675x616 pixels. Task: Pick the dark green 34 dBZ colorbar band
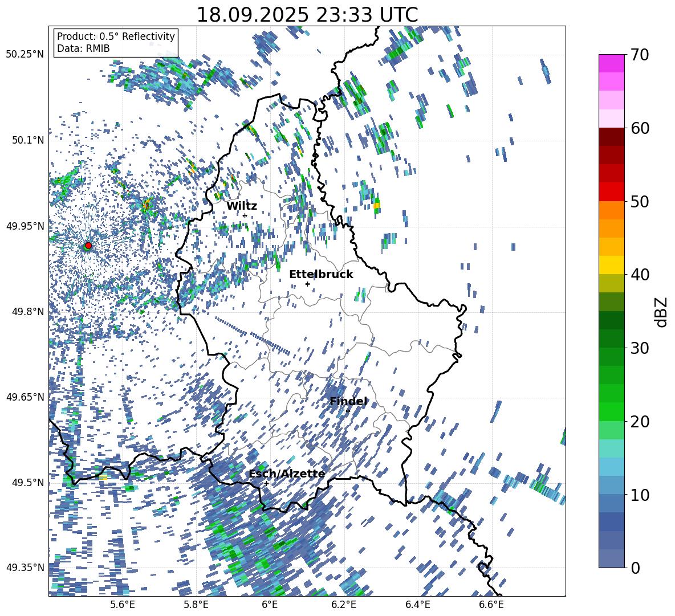[x=611, y=320]
